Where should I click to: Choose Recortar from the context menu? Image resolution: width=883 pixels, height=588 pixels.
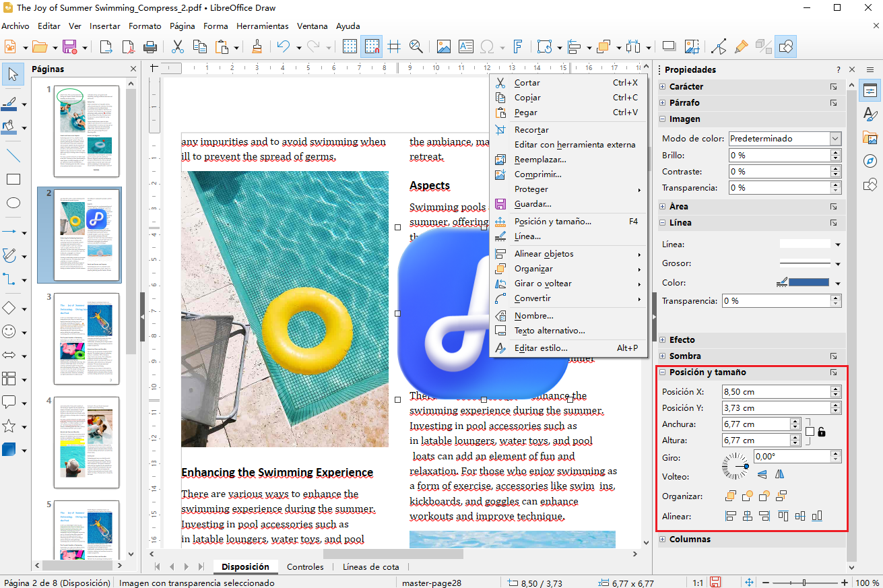pyautogui.click(x=531, y=130)
